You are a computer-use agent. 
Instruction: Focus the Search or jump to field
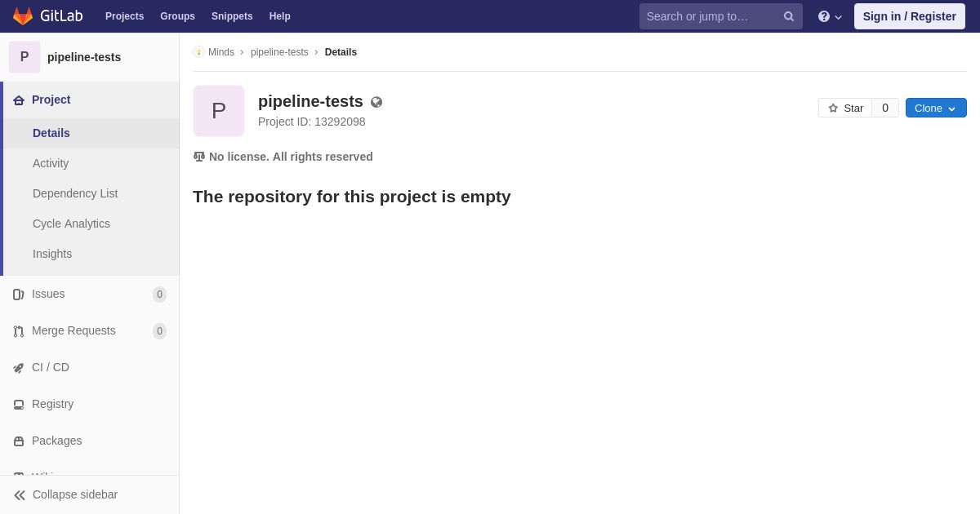(721, 16)
